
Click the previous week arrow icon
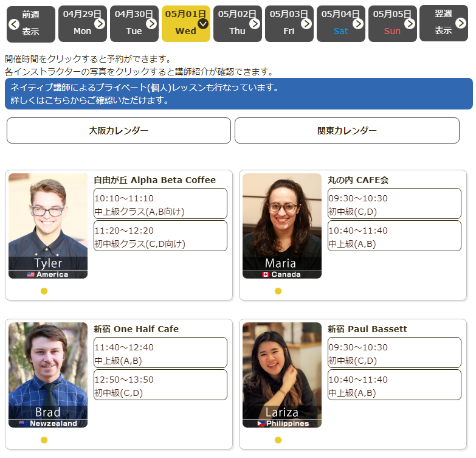point(14,24)
